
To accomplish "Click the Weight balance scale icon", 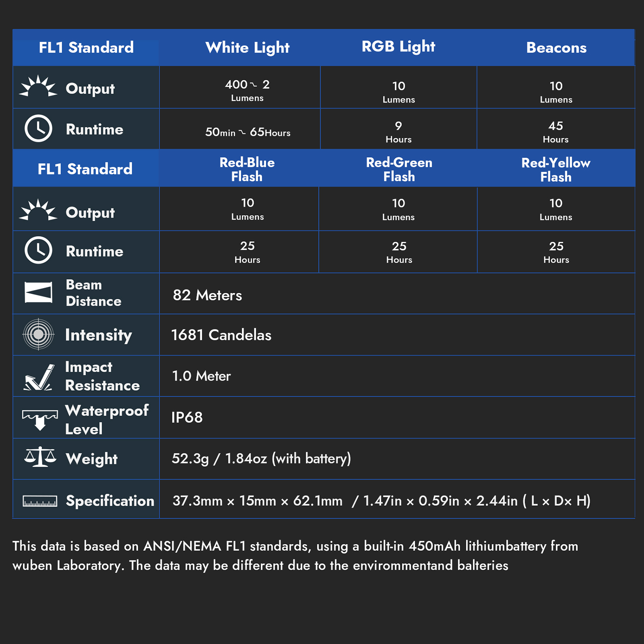I will tap(40, 457).
